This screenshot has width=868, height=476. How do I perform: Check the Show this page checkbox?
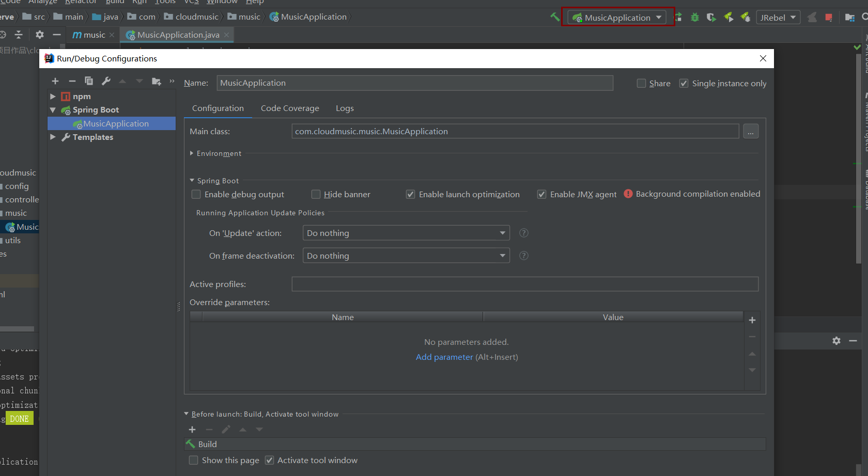tap(193, 460)
